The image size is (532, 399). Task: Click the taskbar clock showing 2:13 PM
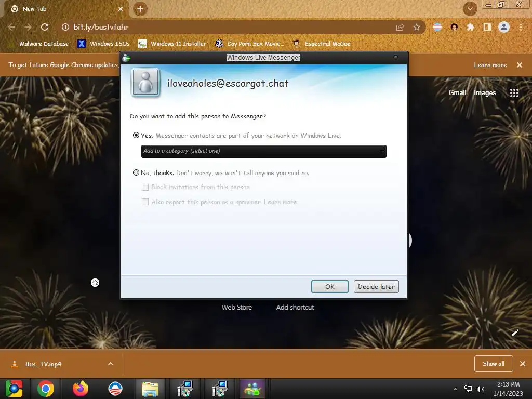pos(508,389)
